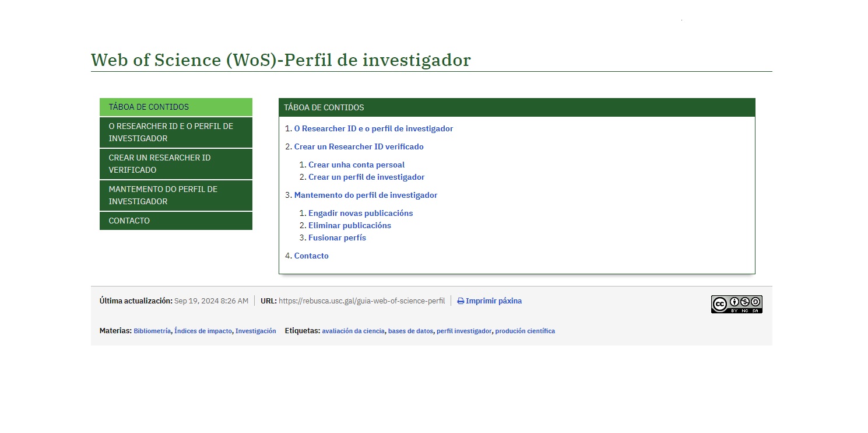Click the 'Índices de impacto' subject link
868x433 pixels.
pyautogui.click(x=203, y=331)
